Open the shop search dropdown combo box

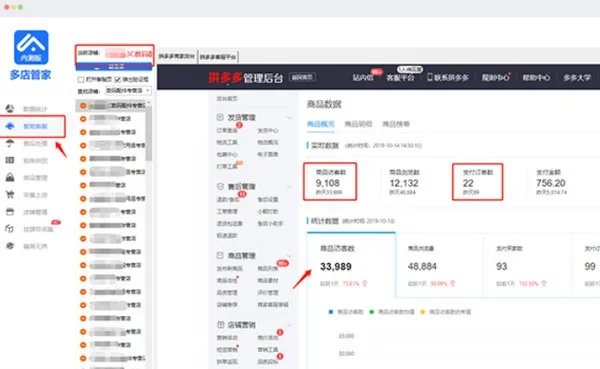point(128,91)
